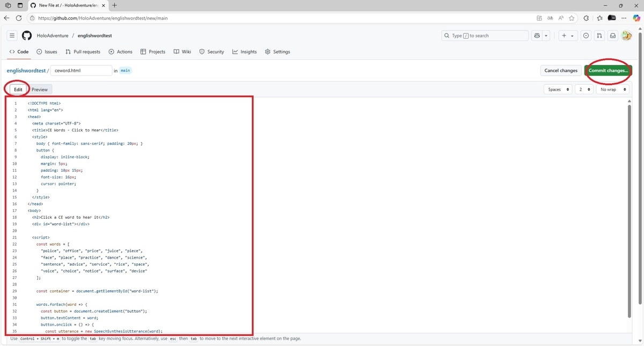Open browser Copilot icon in toolbar
This screenshot has width=644, height=346.
coord(636,18)
